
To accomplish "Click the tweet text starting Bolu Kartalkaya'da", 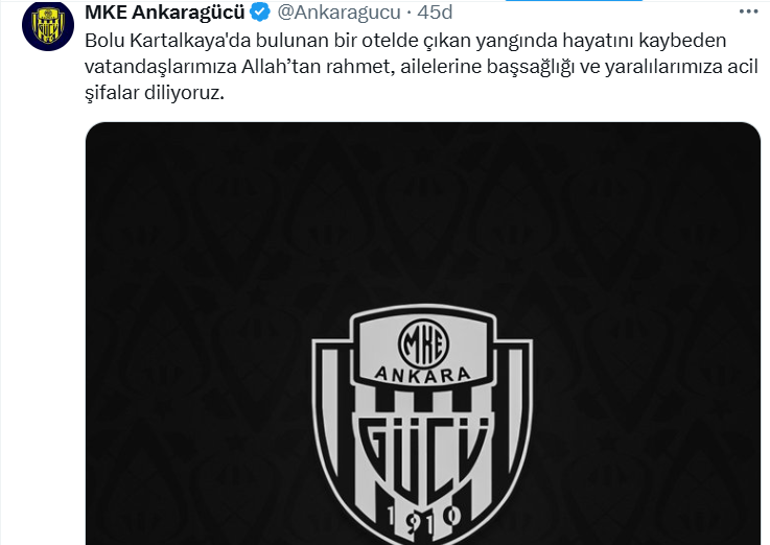I will [x=422, y=66].
